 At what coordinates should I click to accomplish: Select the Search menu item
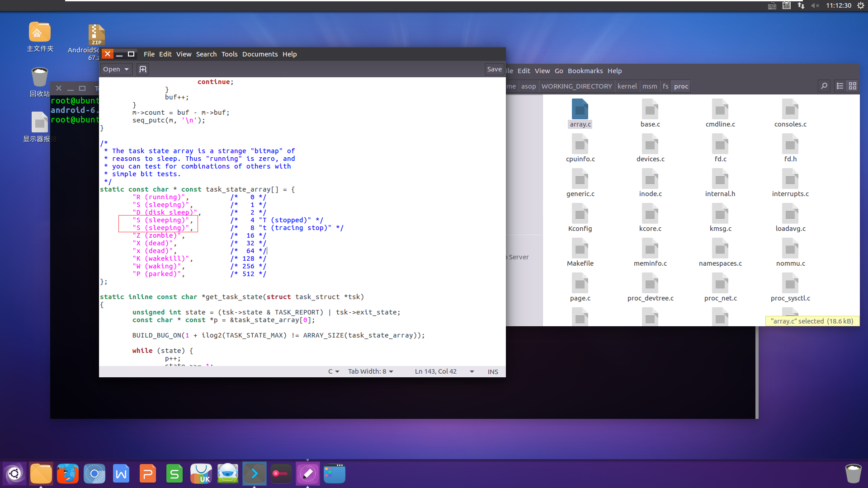(206, 54)
